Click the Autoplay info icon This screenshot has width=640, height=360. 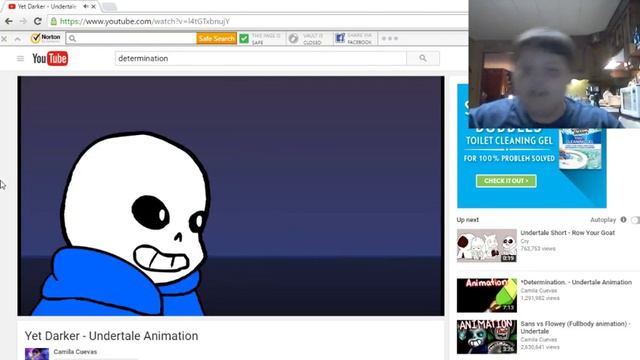point(623,220)
